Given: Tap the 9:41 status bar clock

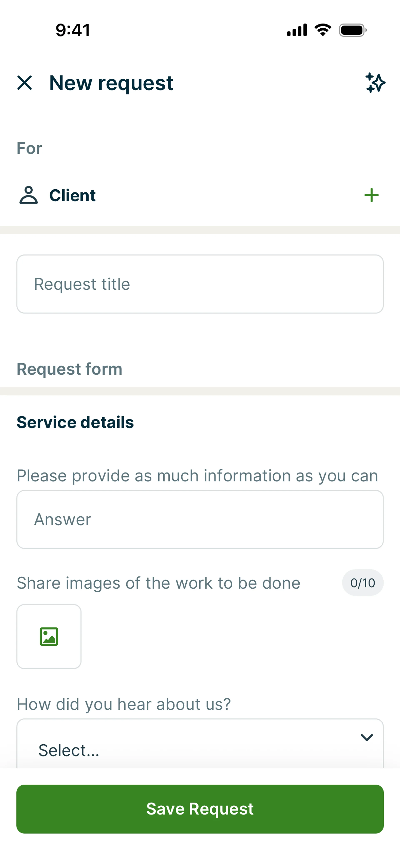Looking at the screenshot, I should [x=73, y=30].
